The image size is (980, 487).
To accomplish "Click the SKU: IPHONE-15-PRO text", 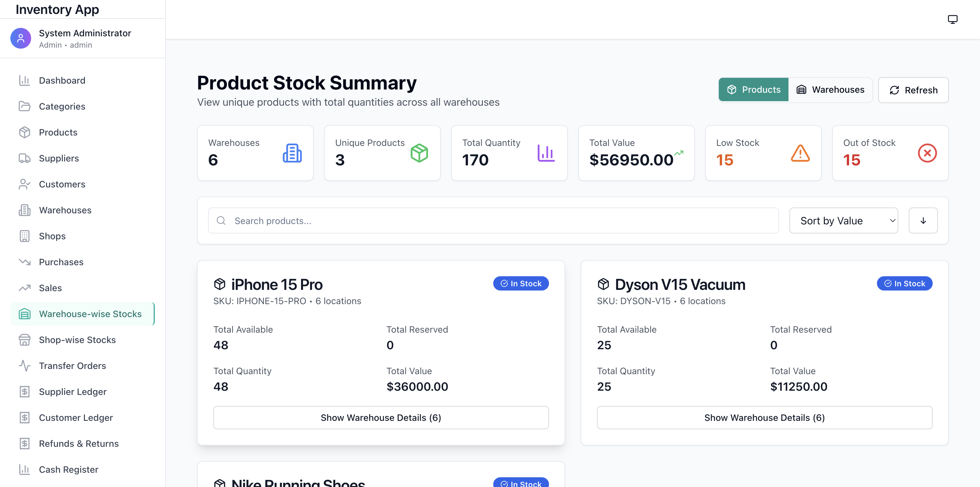I will (x=260, y=301).
